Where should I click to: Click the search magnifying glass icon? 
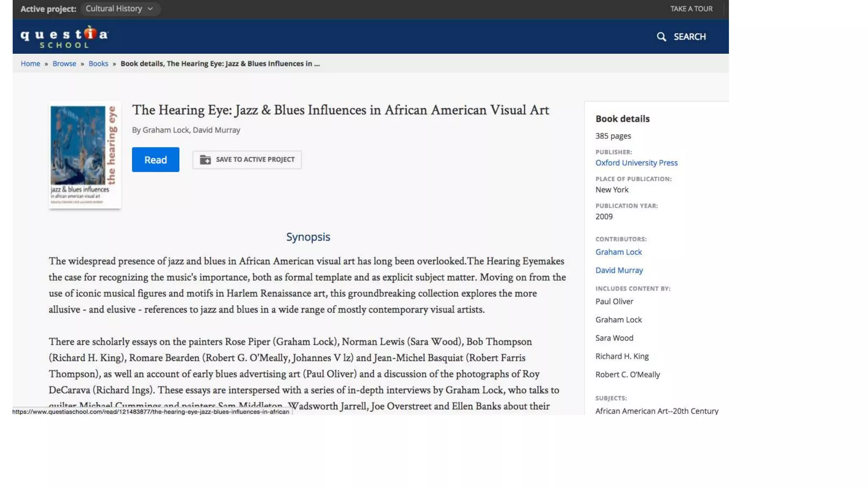tap(661, 37)
